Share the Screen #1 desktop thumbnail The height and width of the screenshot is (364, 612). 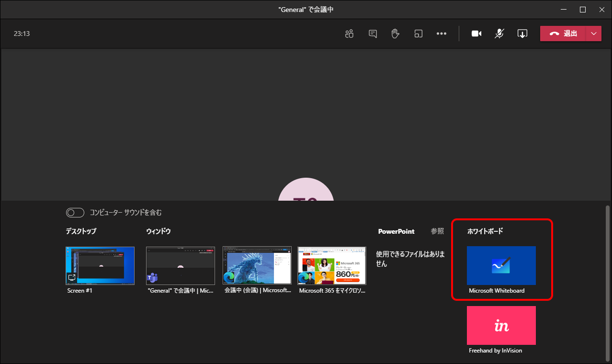pyautogui.click(x=100, y=265)
